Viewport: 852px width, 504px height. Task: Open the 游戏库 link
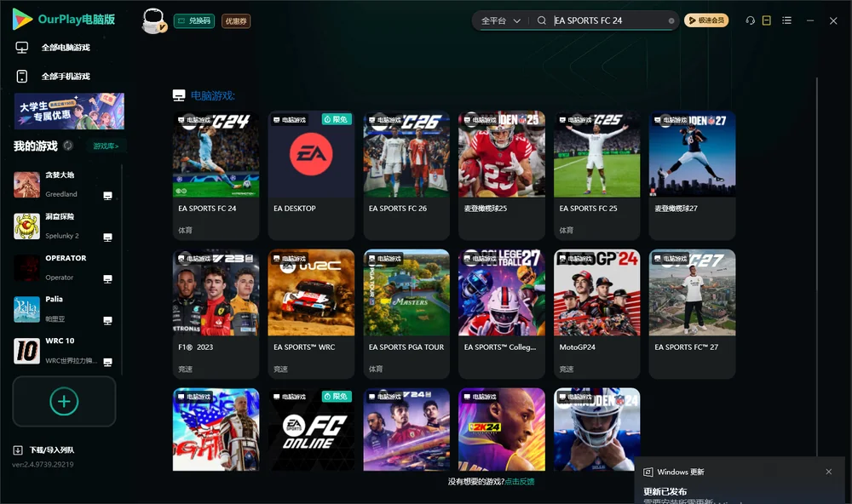click(106, 146)
